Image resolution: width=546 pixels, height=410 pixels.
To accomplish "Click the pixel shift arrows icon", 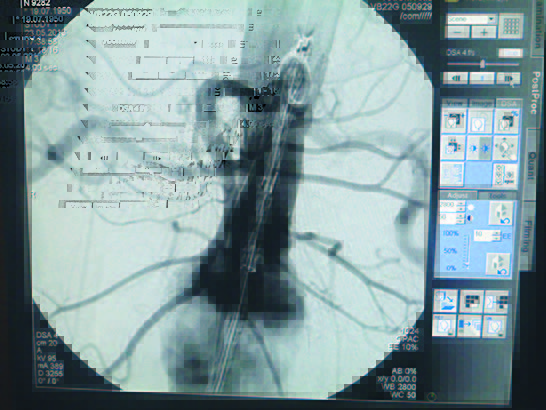I will coord(505,148).
